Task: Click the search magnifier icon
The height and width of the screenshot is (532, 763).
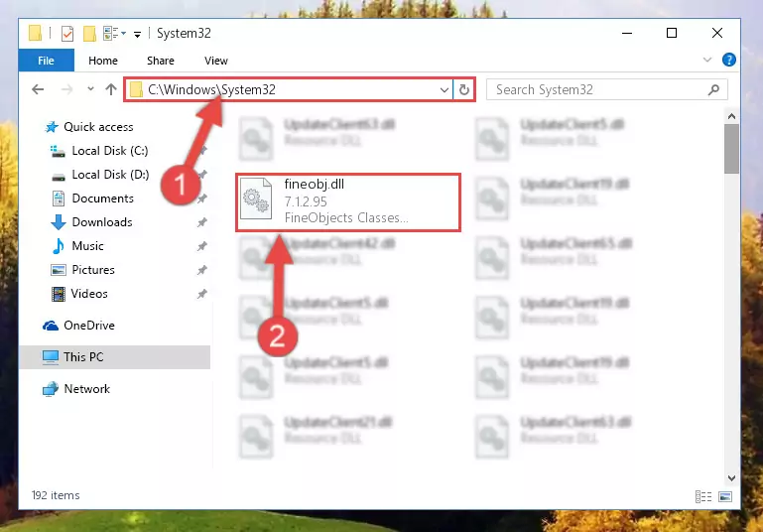Action: [x=713, y=90]
